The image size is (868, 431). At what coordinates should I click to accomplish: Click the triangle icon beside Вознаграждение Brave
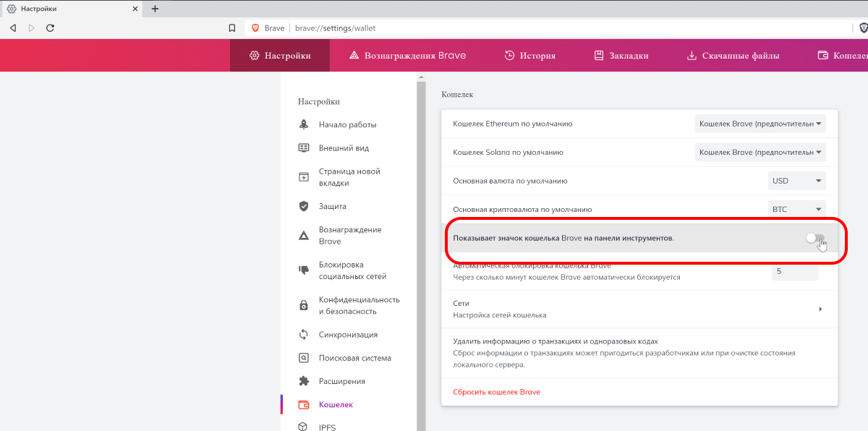(x=304, y=235)
